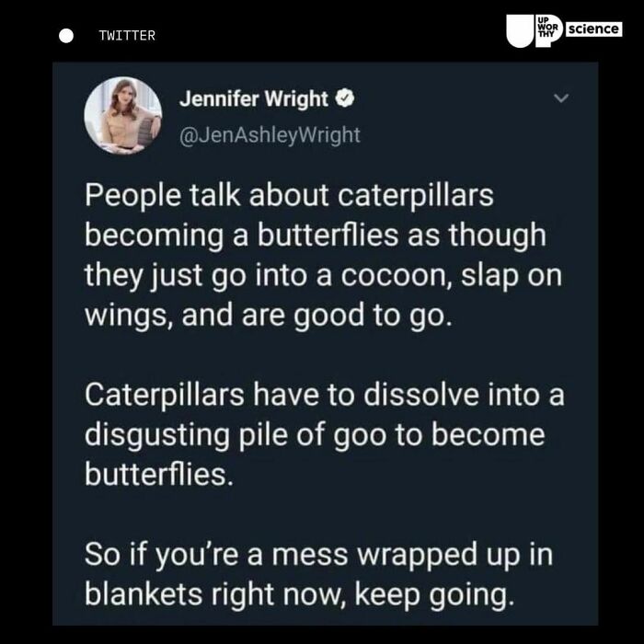Click the line 'So if you're a mess wrapped up in'
The height and width of the screenshot is (644, 644).
coord(318,555)
